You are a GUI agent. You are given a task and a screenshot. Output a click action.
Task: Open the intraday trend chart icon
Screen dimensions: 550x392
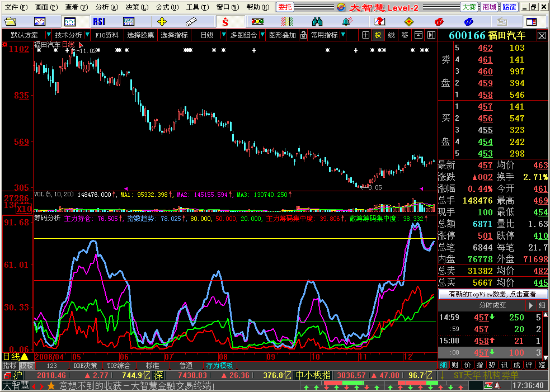click(40, 22)
